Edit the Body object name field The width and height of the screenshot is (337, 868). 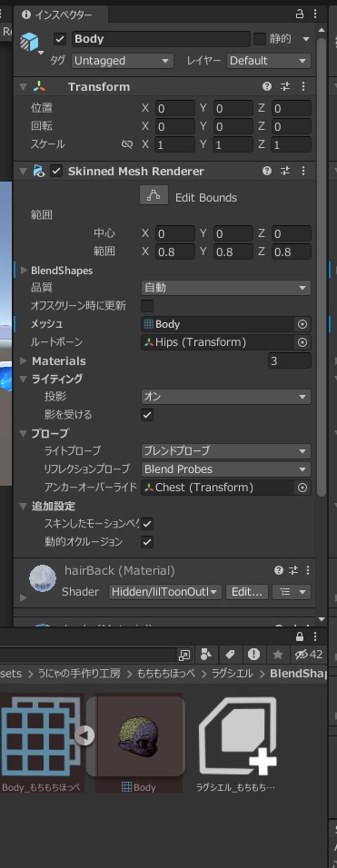(161, 39)
